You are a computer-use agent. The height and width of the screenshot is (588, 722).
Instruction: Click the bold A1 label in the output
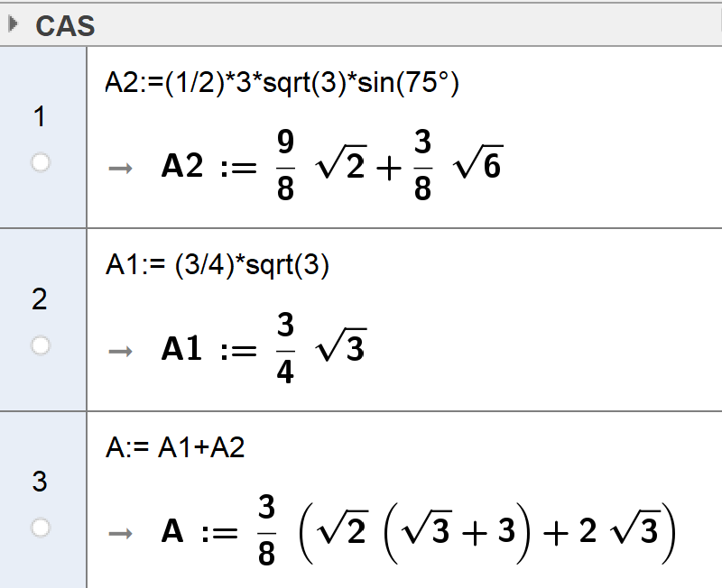182,350
